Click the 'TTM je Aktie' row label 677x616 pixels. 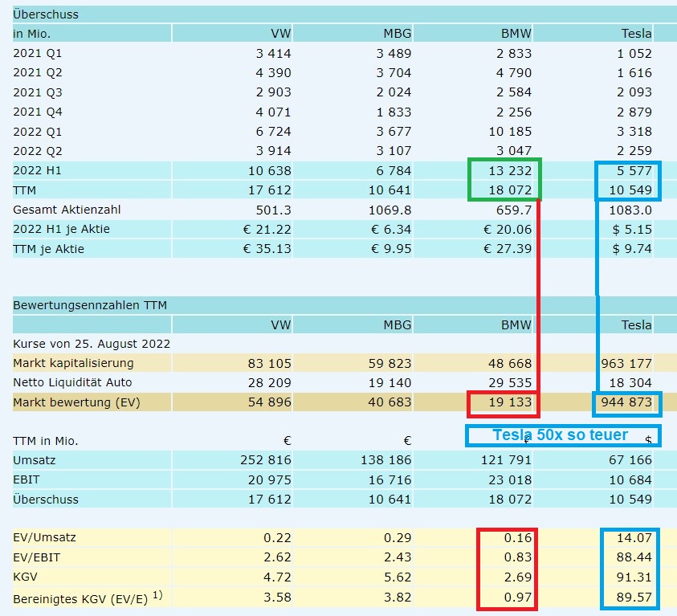point(48,249)
